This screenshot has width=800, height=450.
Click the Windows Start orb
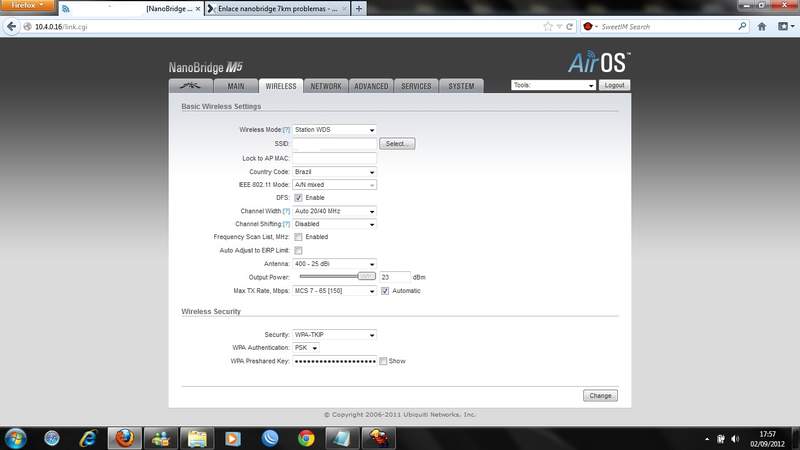pyautogui.click(x=15, y=438)
